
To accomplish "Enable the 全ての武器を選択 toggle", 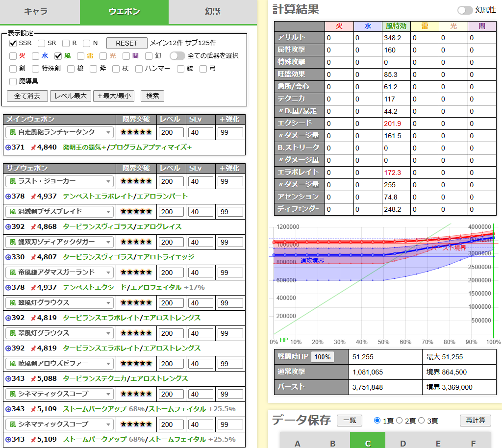I will point(177,56).
